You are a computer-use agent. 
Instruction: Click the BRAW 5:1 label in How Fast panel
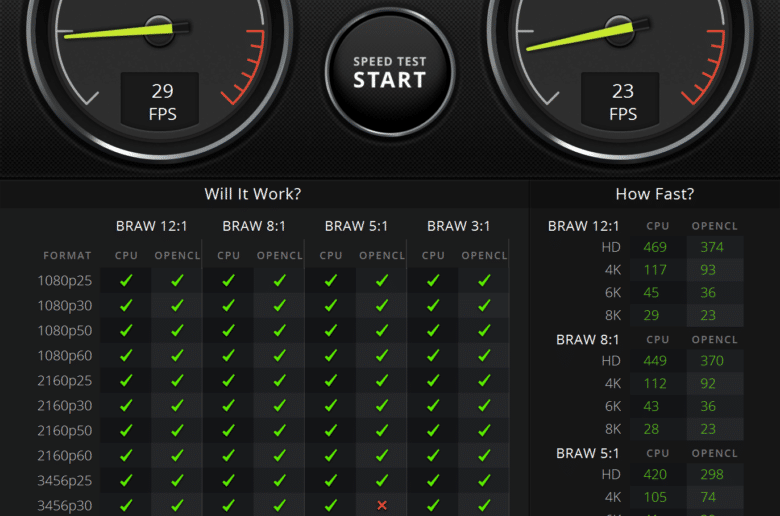(587, 453)
